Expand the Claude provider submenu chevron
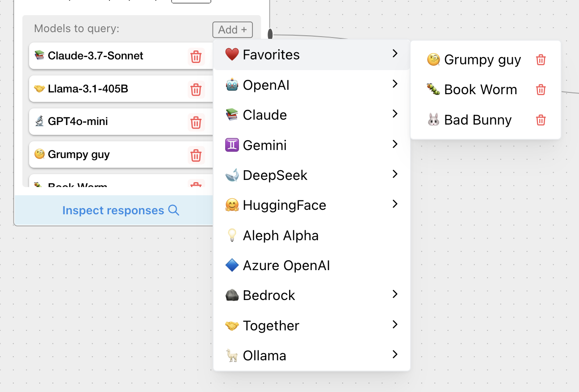This screenshot has height=392, width=579. point(394,114)
